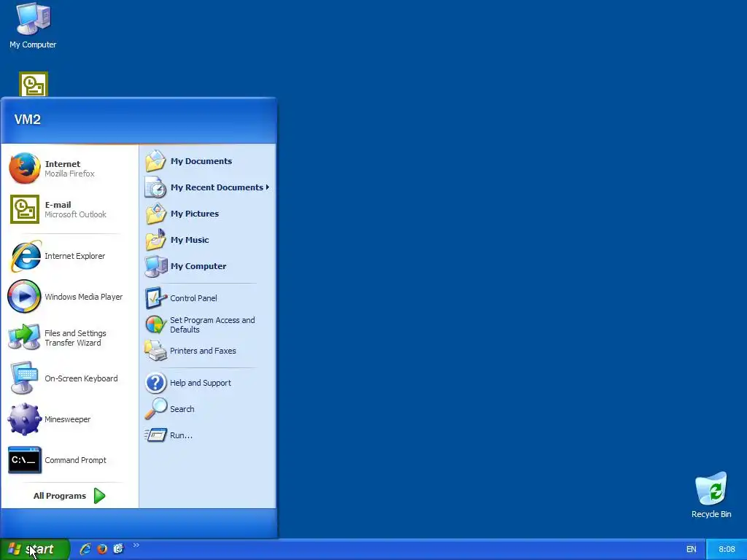Select the Outlook desktop shortcut icon
Screen dimensions: 747x560
34,85
